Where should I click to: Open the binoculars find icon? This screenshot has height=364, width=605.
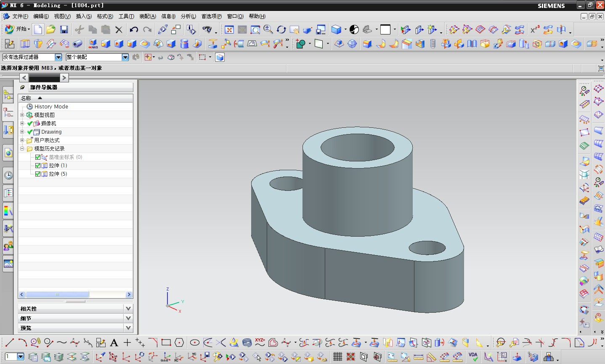pyautogui.click(x=207, y=29)
